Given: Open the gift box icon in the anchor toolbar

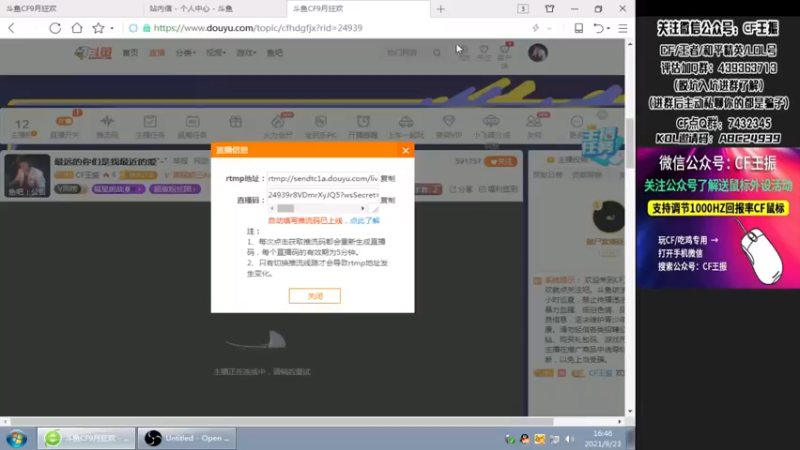Looking at the screenshot, I should click(x=235, y=122).
